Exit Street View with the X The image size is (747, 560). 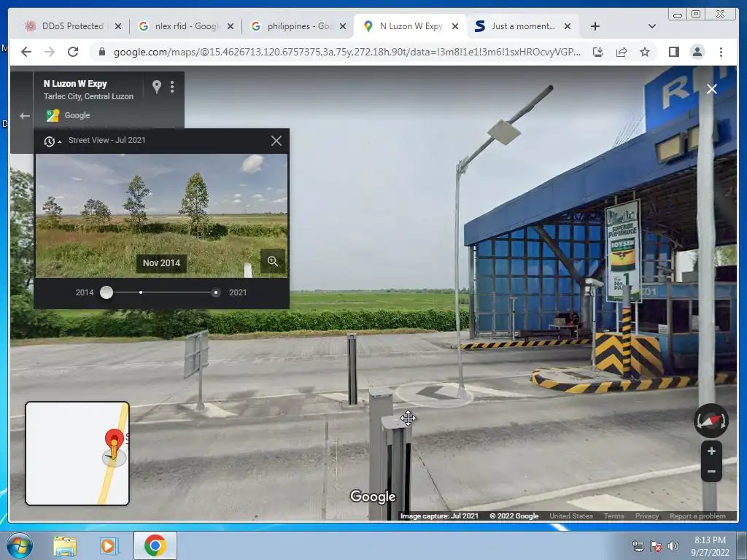[712, 89]
